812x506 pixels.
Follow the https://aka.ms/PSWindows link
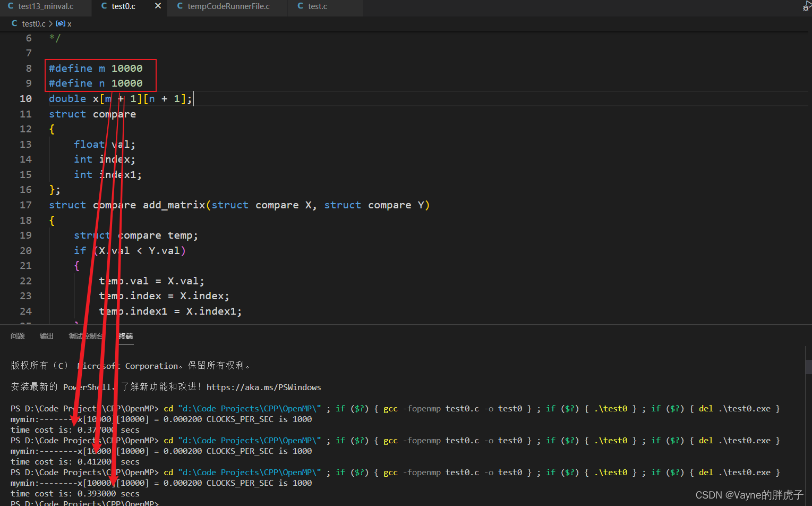pos(263,387)
